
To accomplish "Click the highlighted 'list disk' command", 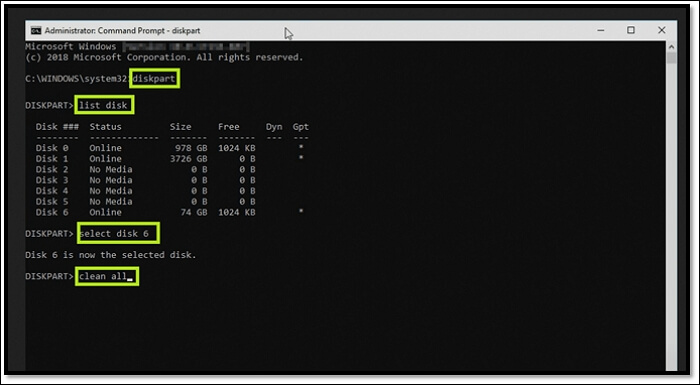I will (x=104, y=105).
